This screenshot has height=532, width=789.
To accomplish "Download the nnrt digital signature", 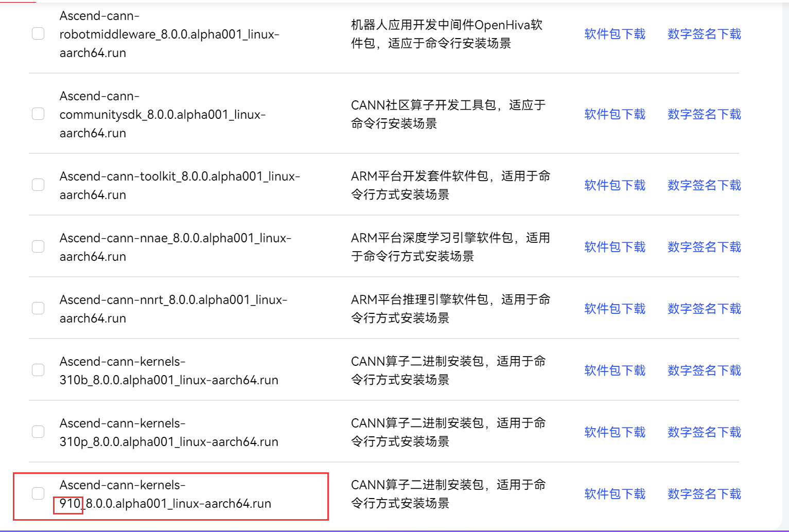I will [705, 309].
